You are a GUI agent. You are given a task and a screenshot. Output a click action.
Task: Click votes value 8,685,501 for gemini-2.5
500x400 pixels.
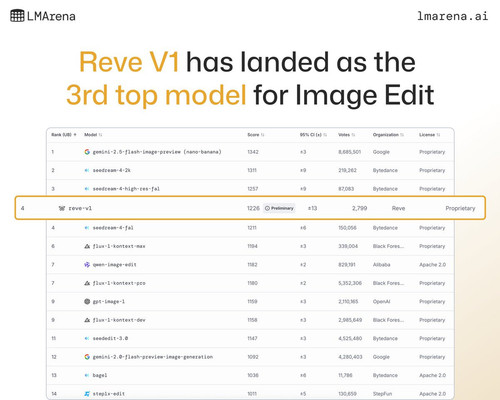(350, 152)
